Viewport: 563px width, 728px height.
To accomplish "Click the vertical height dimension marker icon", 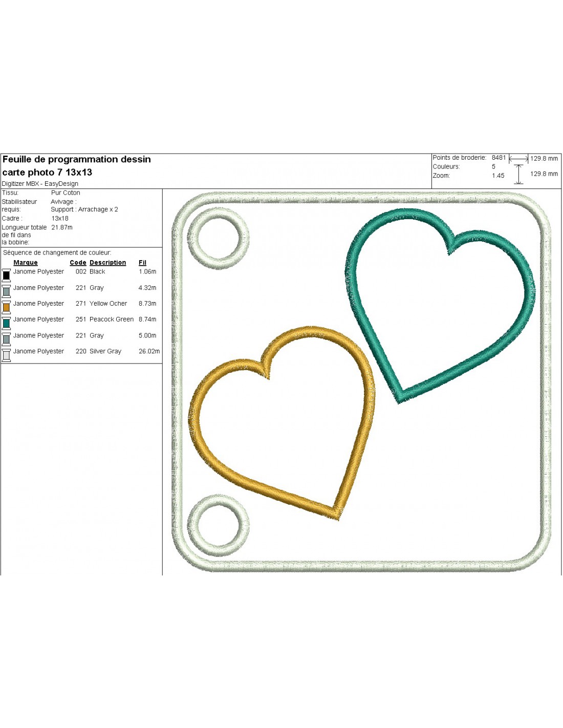I will [518, 174].
